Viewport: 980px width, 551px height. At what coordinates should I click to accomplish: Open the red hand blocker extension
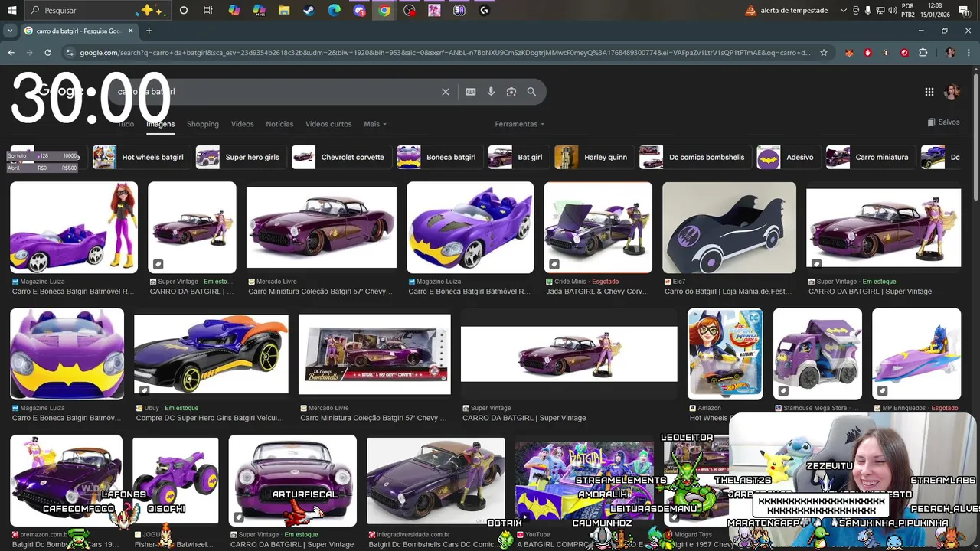[x=867, y=53]
